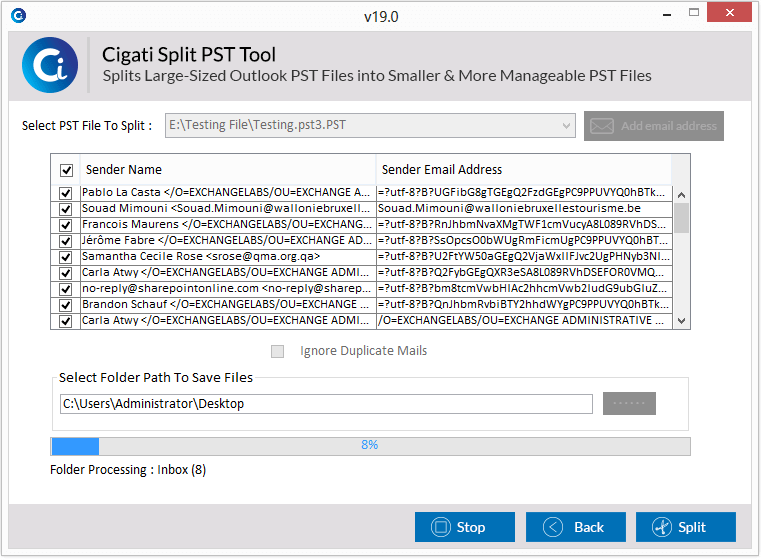This screenshot has height=560, width=761.
Task: Uncheck the no-reply@sharepointonline.com row checkbox
Action: pos(66,289)
